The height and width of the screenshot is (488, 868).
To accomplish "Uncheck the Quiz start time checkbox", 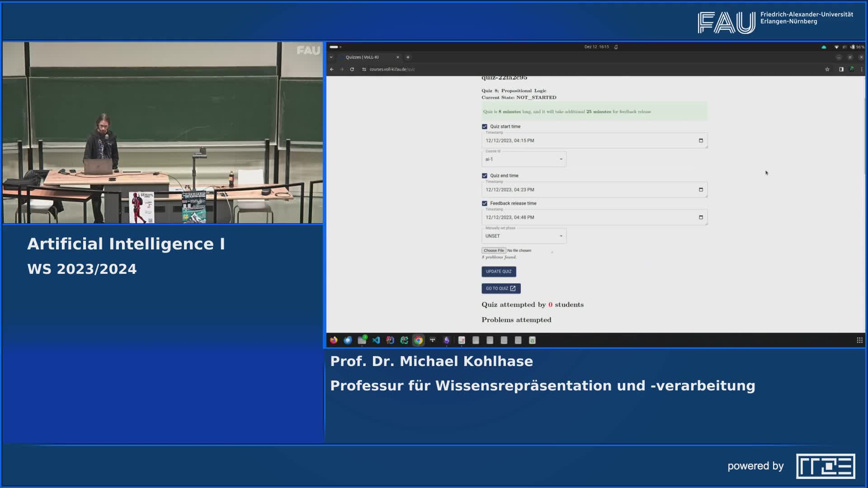I will click(x=484, y=127).
